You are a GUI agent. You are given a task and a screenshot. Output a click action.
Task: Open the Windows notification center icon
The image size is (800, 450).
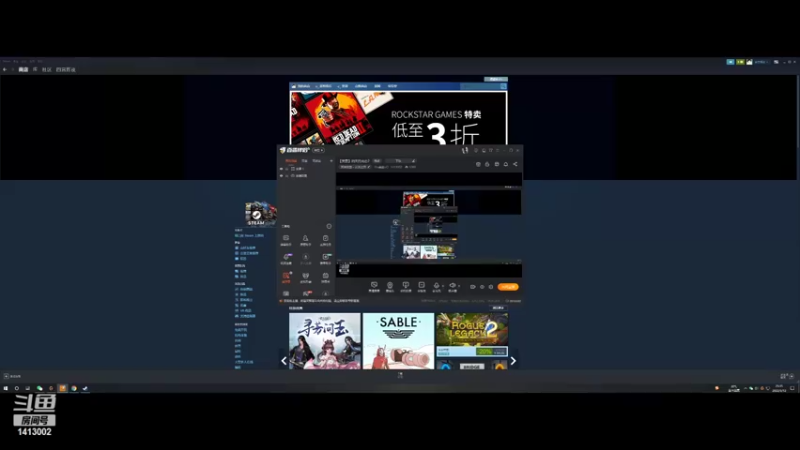(x=792, y=388)
